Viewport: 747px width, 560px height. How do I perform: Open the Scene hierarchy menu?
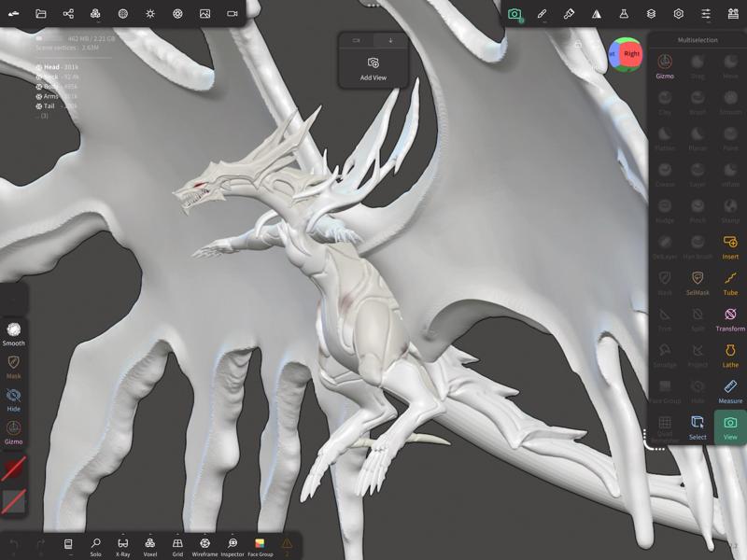68,14
